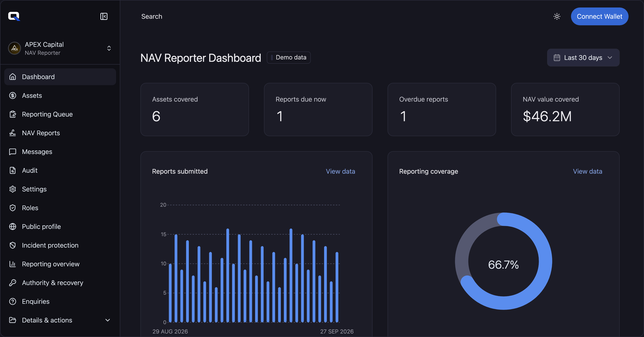This screenshot has width=644, height=337.
Task: Click the Messages chat bubble icon
Action: tap(12, 152)
